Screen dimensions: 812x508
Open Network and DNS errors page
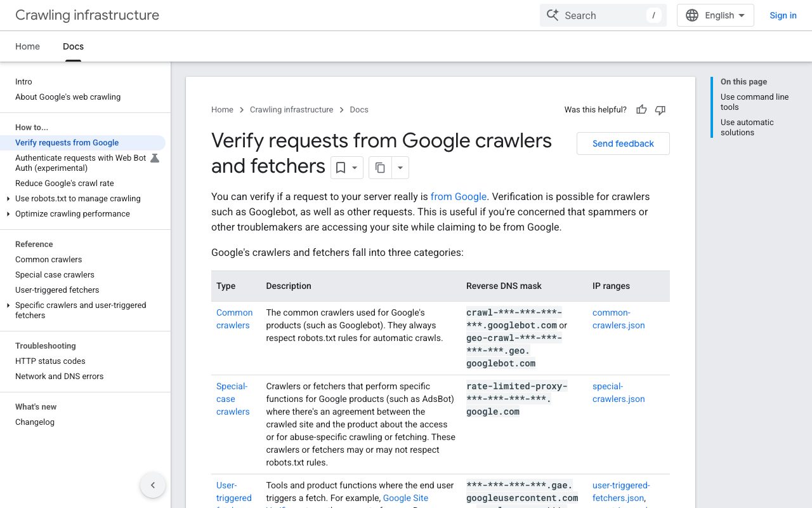(x=59, y=377)
